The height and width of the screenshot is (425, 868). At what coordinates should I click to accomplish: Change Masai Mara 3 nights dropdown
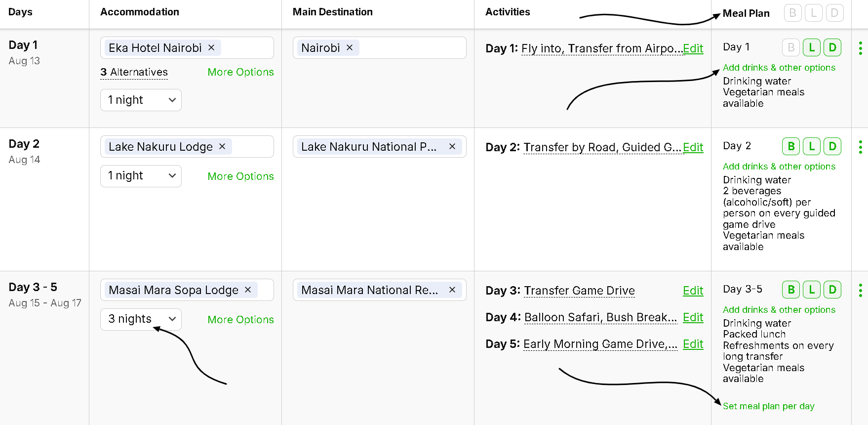coord(141,319)
